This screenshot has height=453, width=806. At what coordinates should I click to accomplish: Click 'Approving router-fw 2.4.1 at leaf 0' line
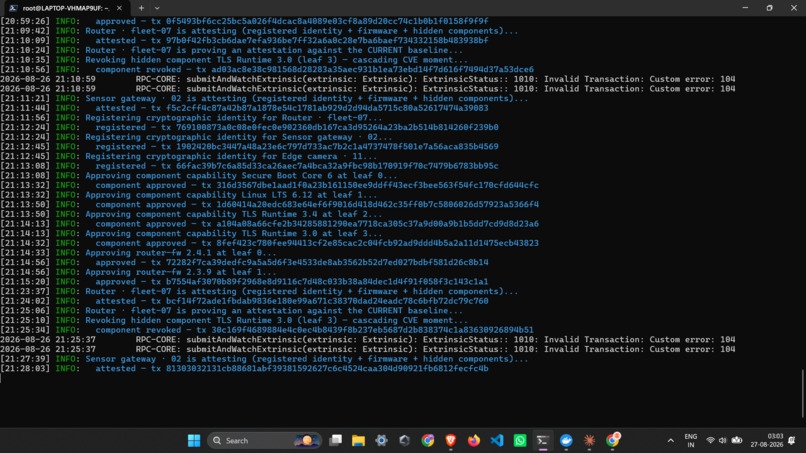point(138,252)
